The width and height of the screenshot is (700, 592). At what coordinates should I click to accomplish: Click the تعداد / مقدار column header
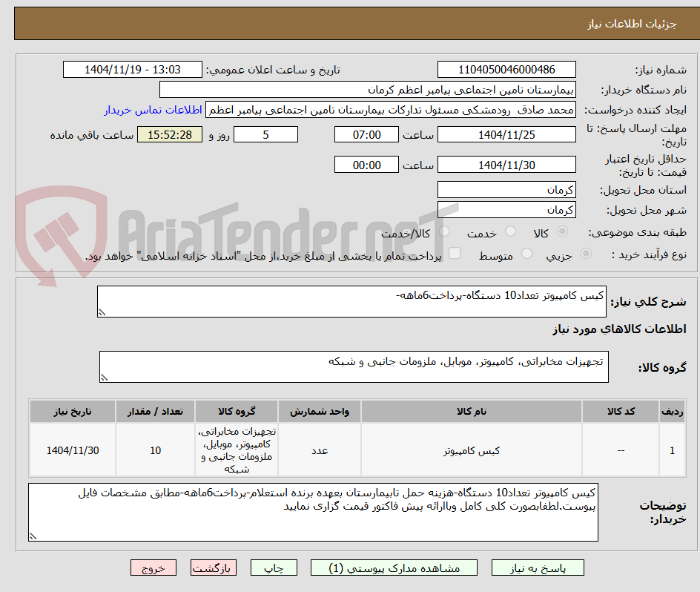click(x=156, y=412)
